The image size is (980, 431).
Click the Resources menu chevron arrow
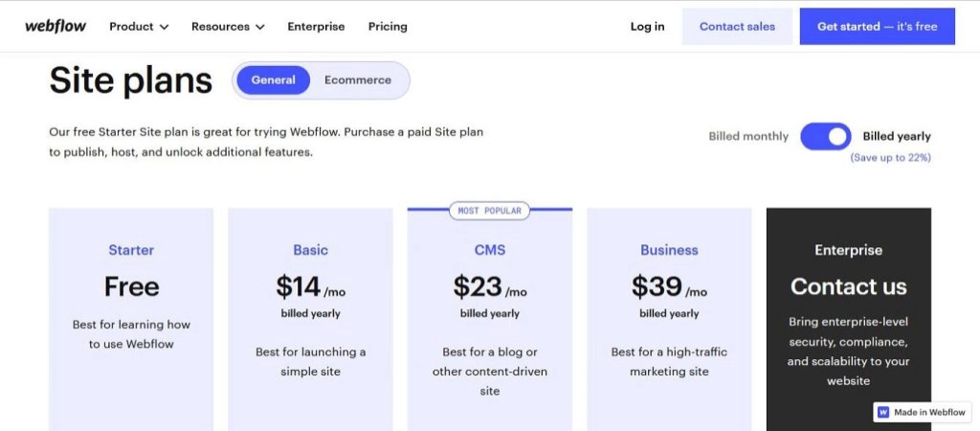[260, 27]
